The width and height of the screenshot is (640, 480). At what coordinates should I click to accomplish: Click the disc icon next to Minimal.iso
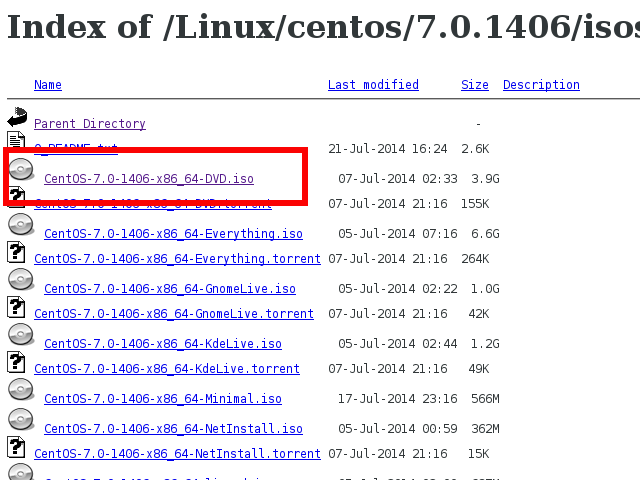click(20, 390)
